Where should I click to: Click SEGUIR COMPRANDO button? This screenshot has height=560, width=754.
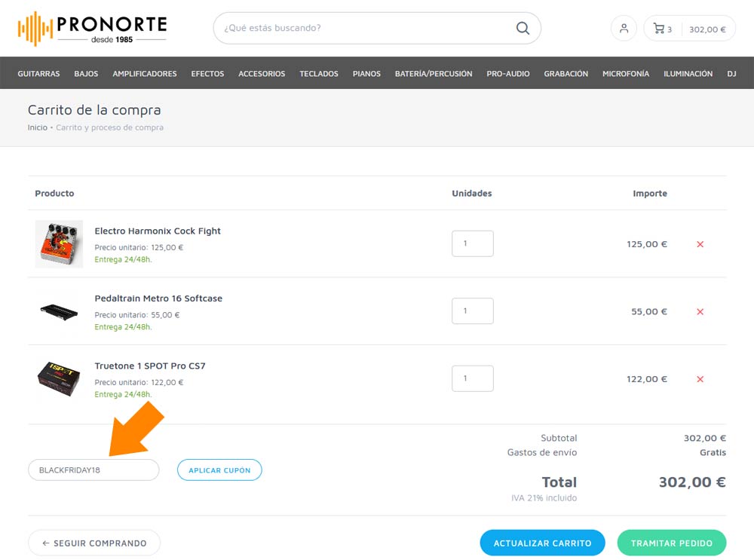tap(94, 543)
